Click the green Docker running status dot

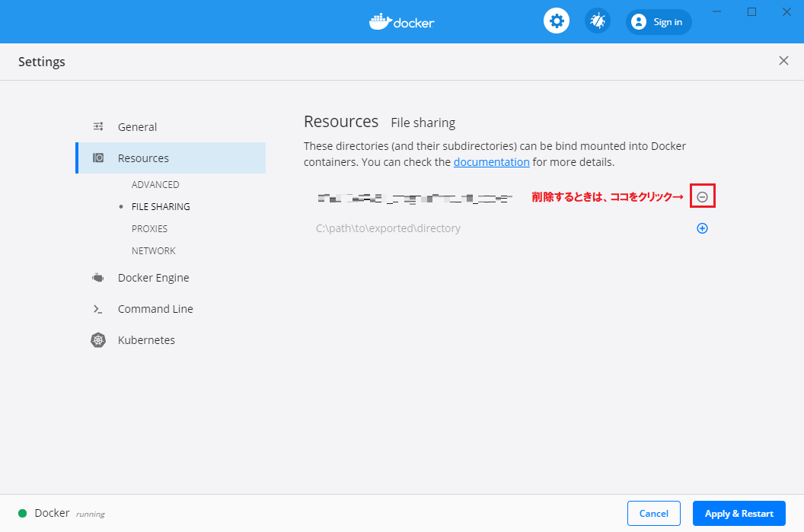coord(22,513)
